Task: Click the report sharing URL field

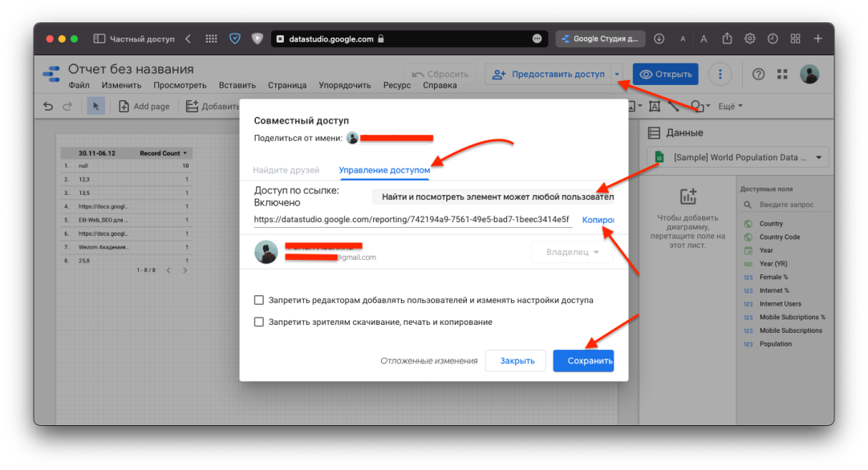Action: point(412,220)
